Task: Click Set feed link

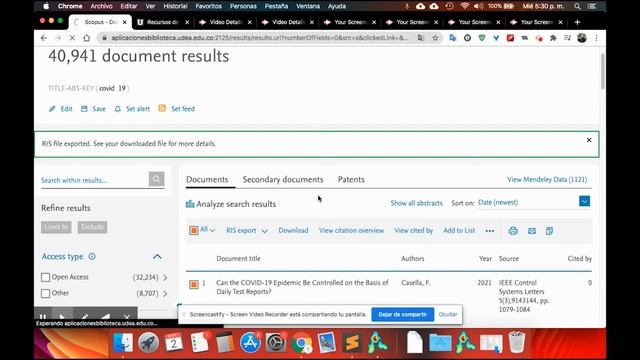Action: (x=177, y=109)
